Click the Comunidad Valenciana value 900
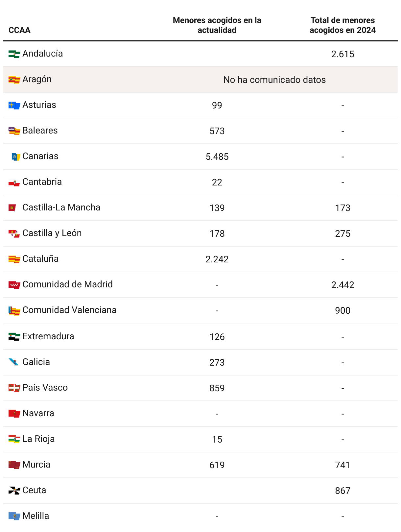 pyautogui.click(x=342, y=311)
